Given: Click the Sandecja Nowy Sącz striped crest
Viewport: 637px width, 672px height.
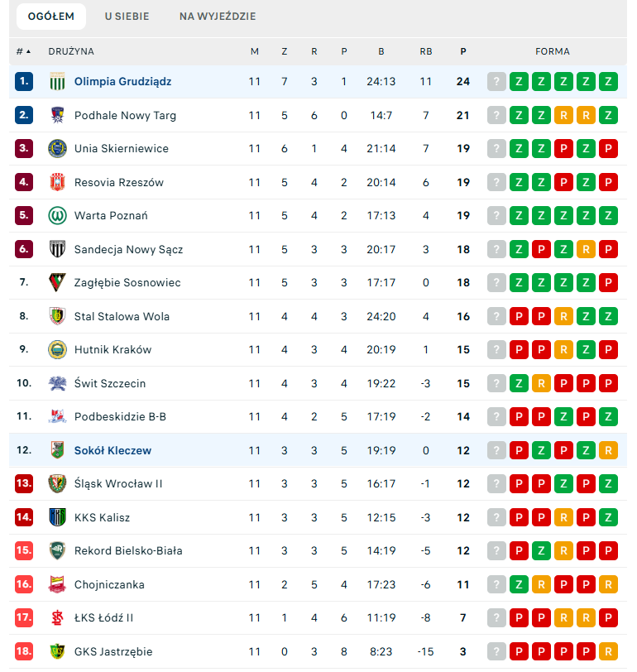Looking at the screenshot, I should coord(57,249).
